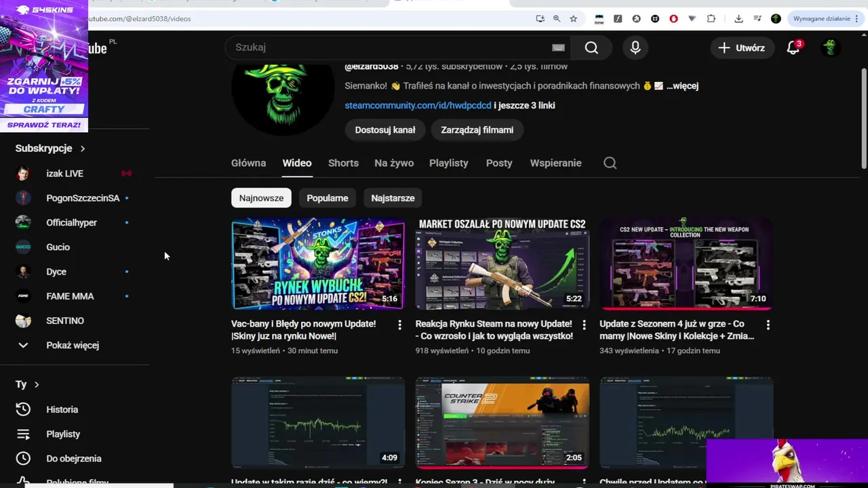
Task: Expand the Ty section chevron
Action: pyautogui.click(x=37, y=384)
